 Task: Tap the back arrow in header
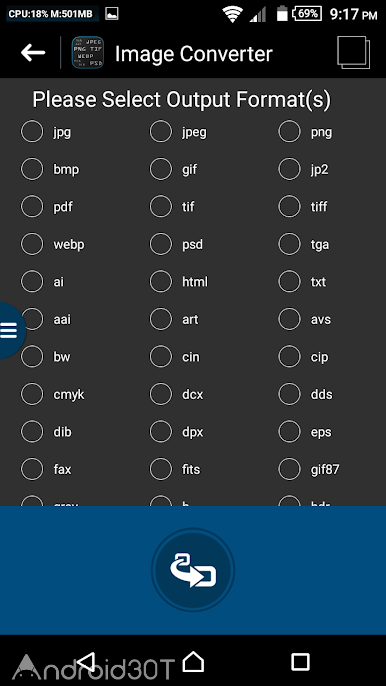pyautogui.click(x=33, y=53)
